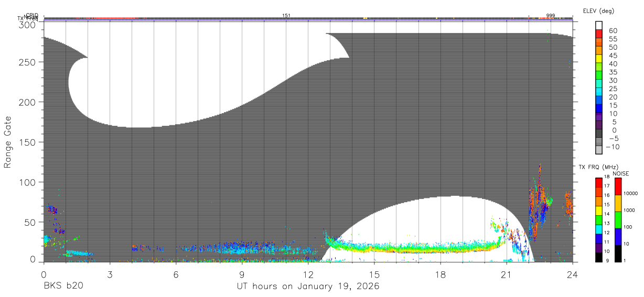Click the 45 label on ELEV legend
The image size is (644, 297).
click(x=613, y=56)
